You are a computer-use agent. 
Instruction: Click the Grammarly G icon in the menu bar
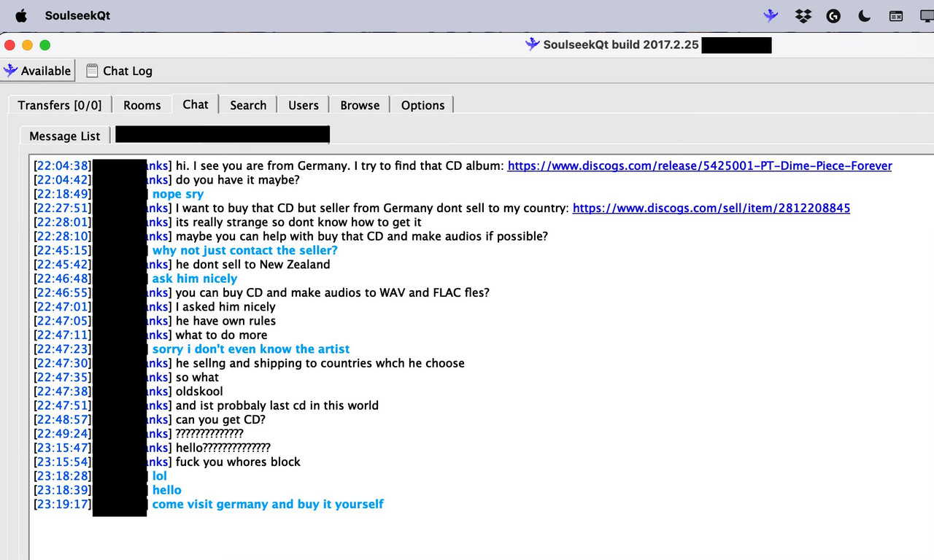click(x=833, y=15)
